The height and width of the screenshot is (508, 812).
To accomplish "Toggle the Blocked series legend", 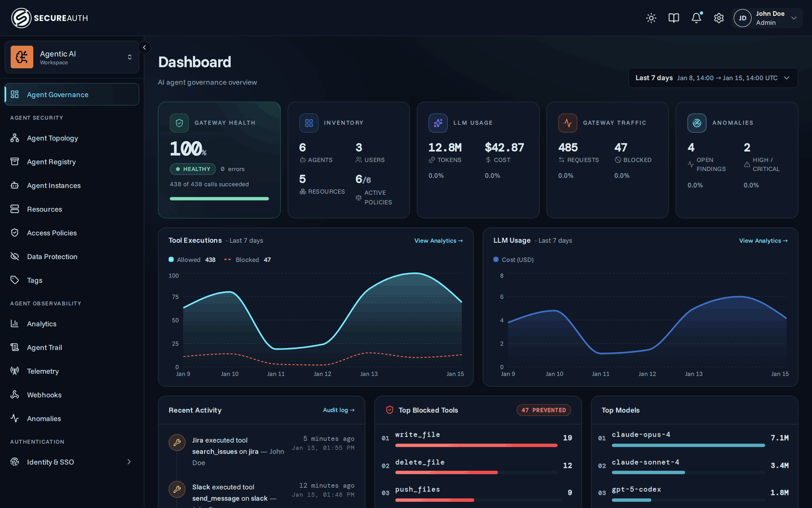I will point(248,260).
